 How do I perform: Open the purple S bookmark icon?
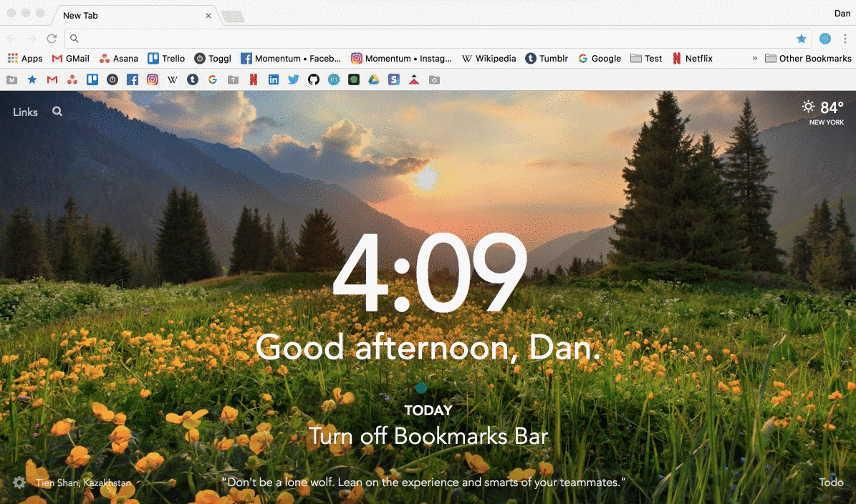pos(393,79)
